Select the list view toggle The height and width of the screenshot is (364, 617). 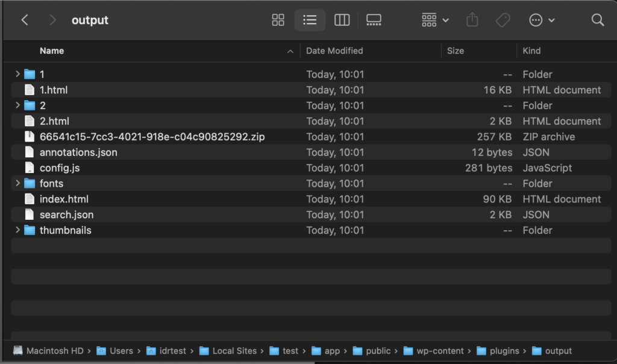coord(310,20)
